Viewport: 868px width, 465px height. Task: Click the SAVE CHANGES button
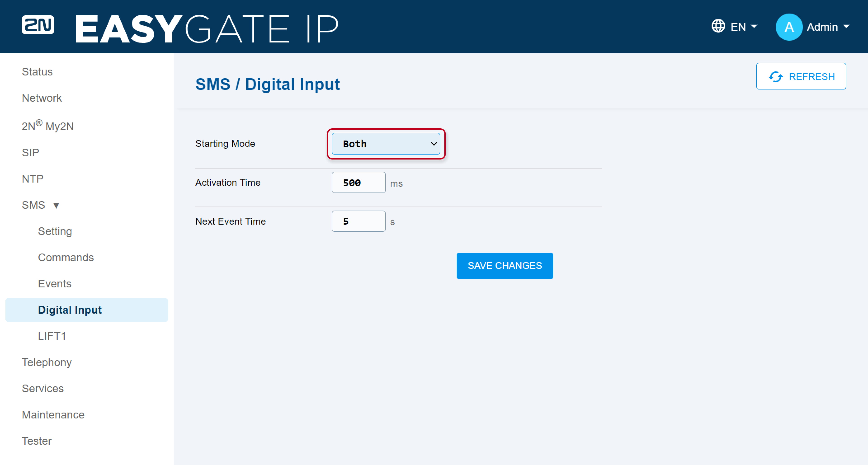point(505,266)
